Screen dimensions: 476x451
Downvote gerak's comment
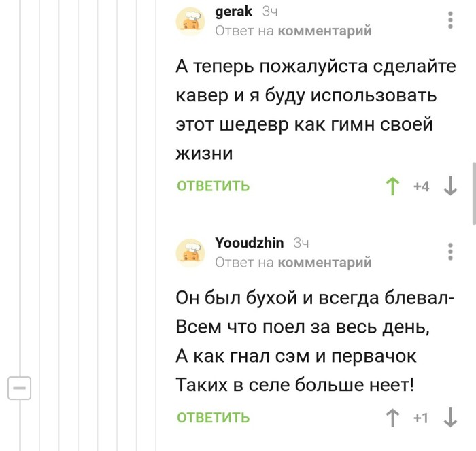coord(449,186)
